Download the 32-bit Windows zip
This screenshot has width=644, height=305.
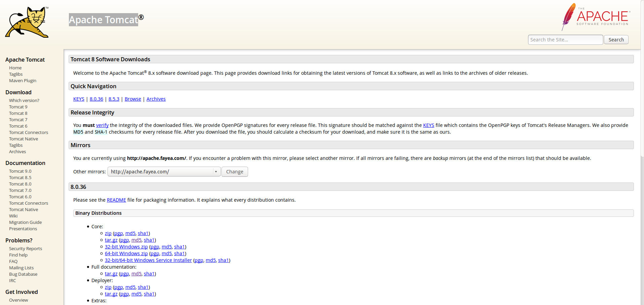(126, 247)
